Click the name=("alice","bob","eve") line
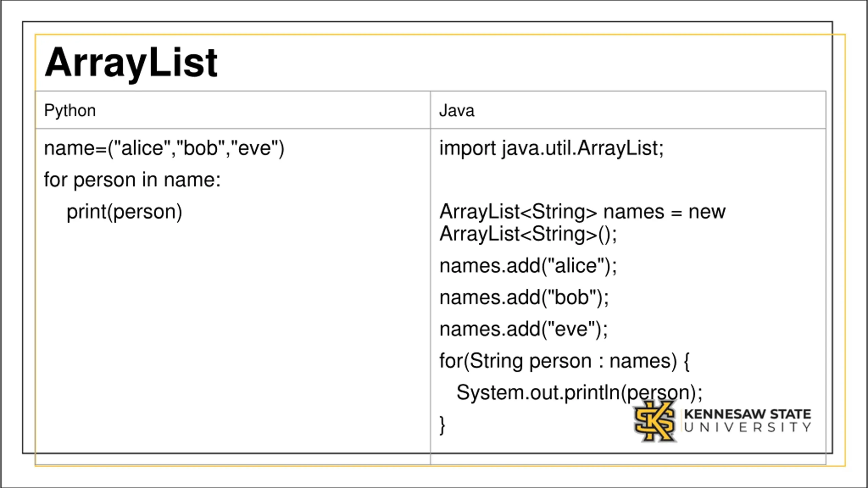The image size is (868, 488). pyautogui.click(x=164, y=148)
